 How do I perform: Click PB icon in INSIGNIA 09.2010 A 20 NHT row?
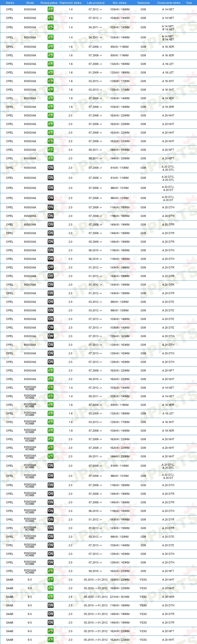(x=51, y=379)
